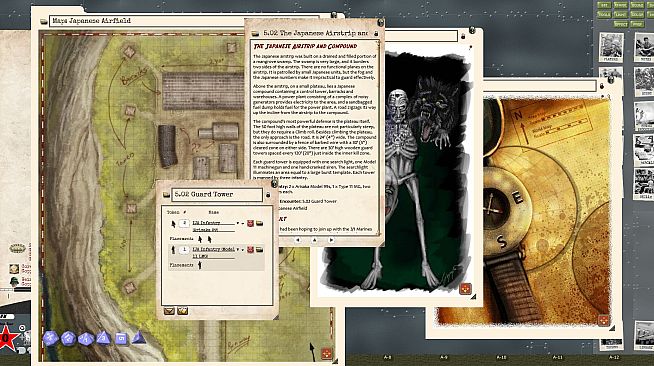Click the resize corner of Guard Tower window
This screenshot has width=654, height=366.
276,317
